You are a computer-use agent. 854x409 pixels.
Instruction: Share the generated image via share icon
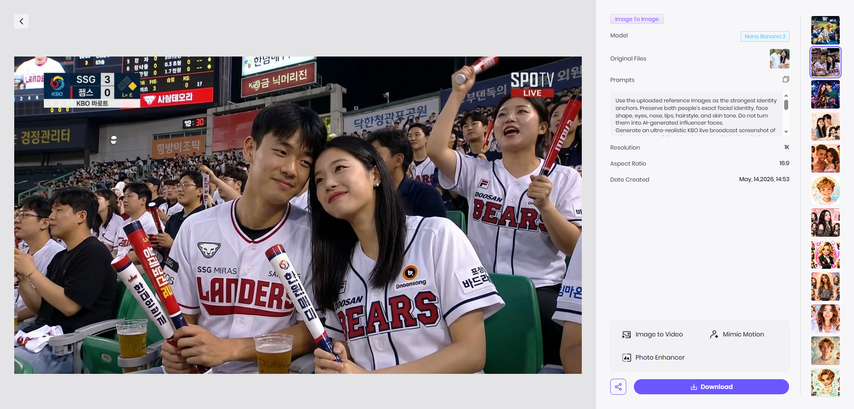coord(618,387)
